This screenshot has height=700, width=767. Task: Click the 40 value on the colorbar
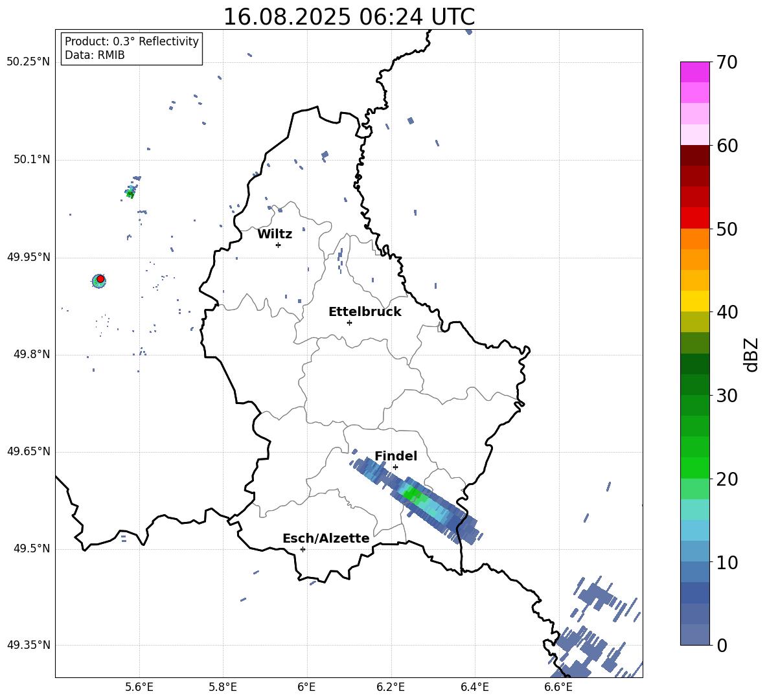click(x=727, y=312)
